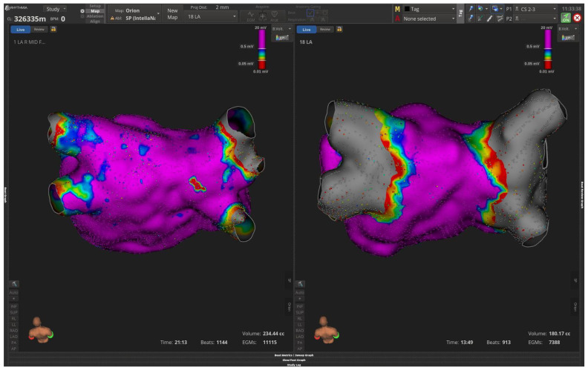The image size is (588, 370).
Task: Click the left pane color scale bars icon
Action: pos(282,38)
